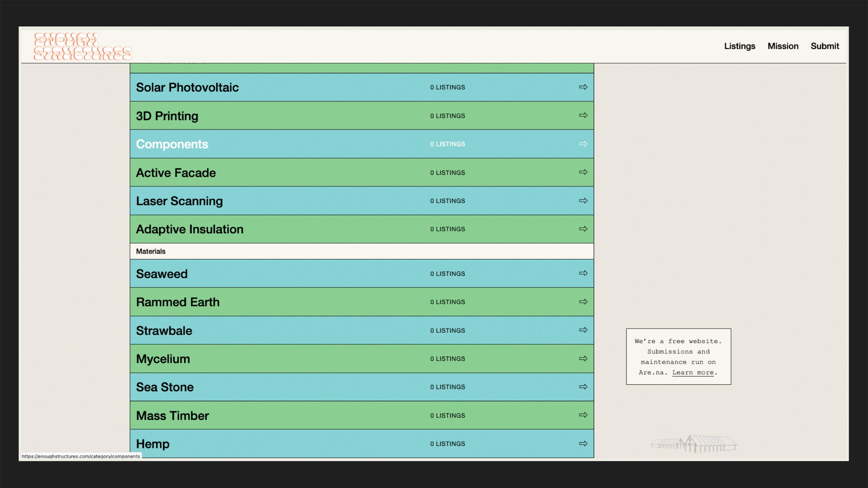Viewport: 868px width, 488px height.
Task: Go to the Submit page
Action: 824,46
